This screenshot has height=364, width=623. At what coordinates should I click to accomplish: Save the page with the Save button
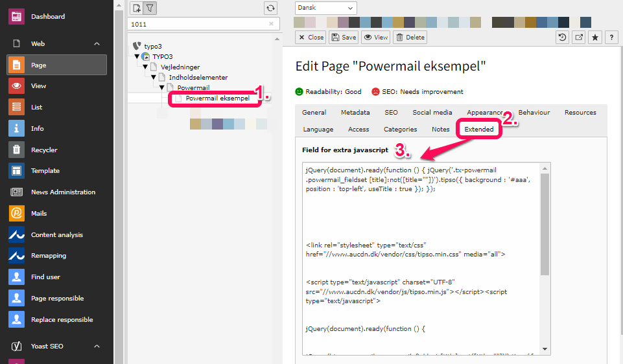[x=344, y=37]
